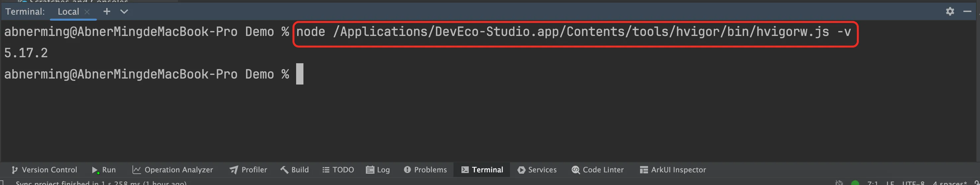The image size is (980, 185).
Task: Select the Local terminal tab
Action: pos(68,11)
